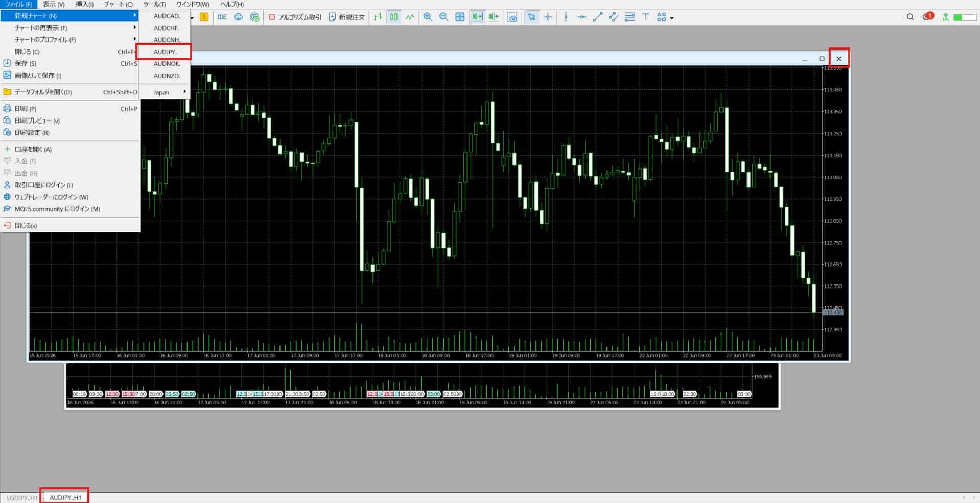Switch to bar chart display
This screenshot has height=503, width=980.
pos(378,17)
